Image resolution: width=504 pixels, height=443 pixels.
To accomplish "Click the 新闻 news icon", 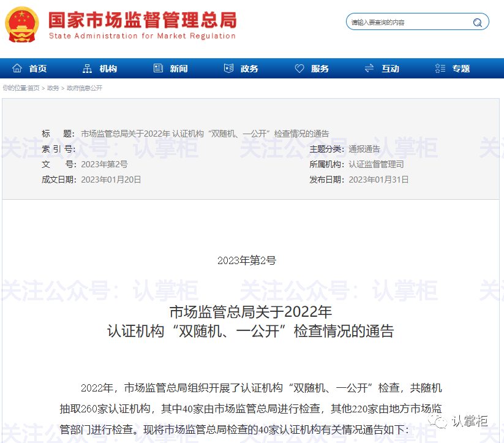I will (x=158, y=68).
